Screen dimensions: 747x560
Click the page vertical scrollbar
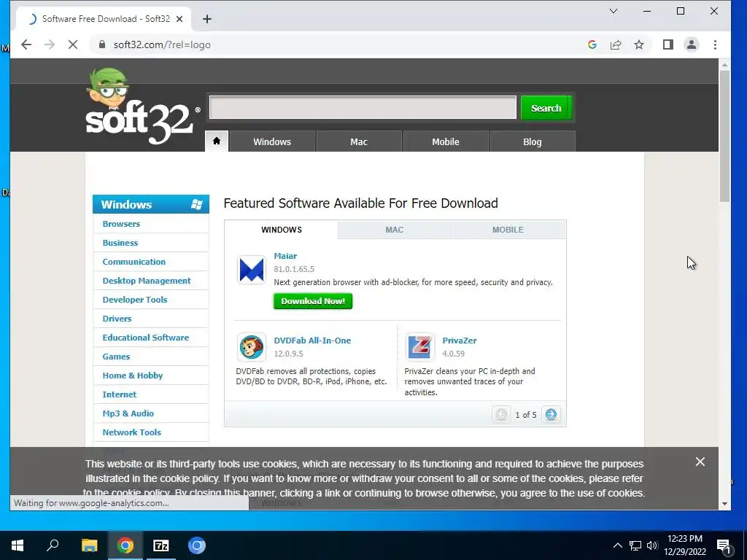click(724, 136)
